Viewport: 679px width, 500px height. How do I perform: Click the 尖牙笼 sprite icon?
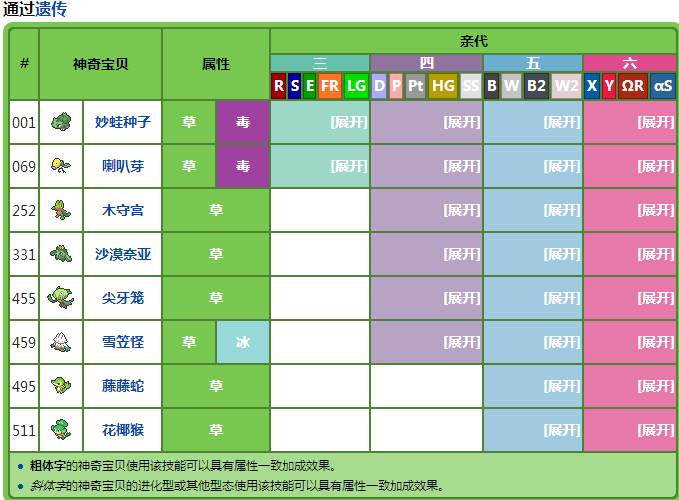tap(61, 298)
